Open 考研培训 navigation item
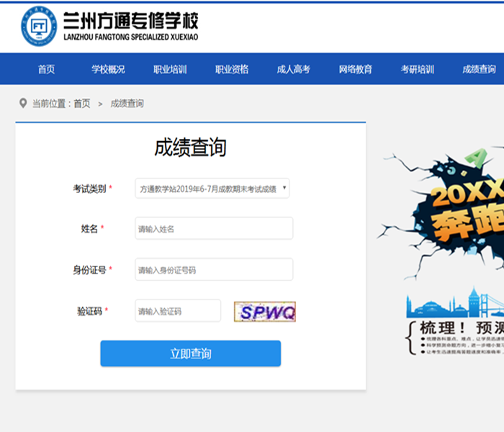This screenshot has width=504, height=432. [417, 69]
